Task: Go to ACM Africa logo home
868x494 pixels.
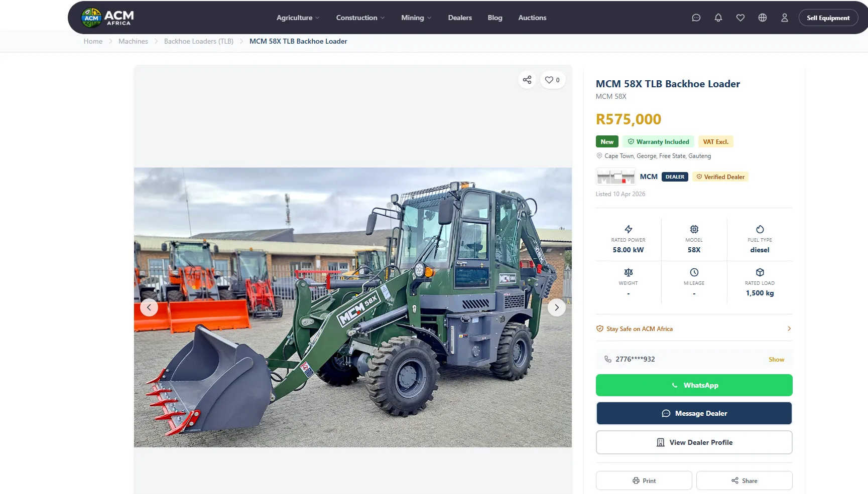Action: (x=107, y=18)
